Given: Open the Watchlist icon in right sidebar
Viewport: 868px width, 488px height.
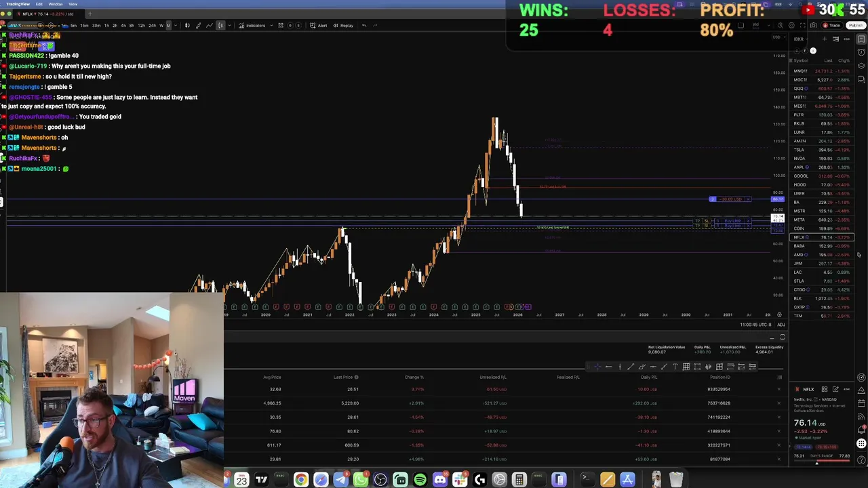Looking at the screenshot, I should coord(861,39).
